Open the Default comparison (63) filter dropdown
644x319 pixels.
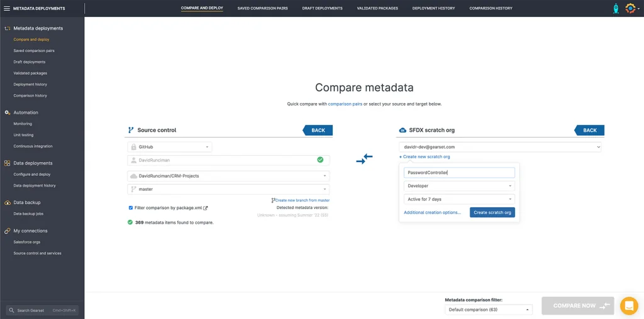point(488,310)
